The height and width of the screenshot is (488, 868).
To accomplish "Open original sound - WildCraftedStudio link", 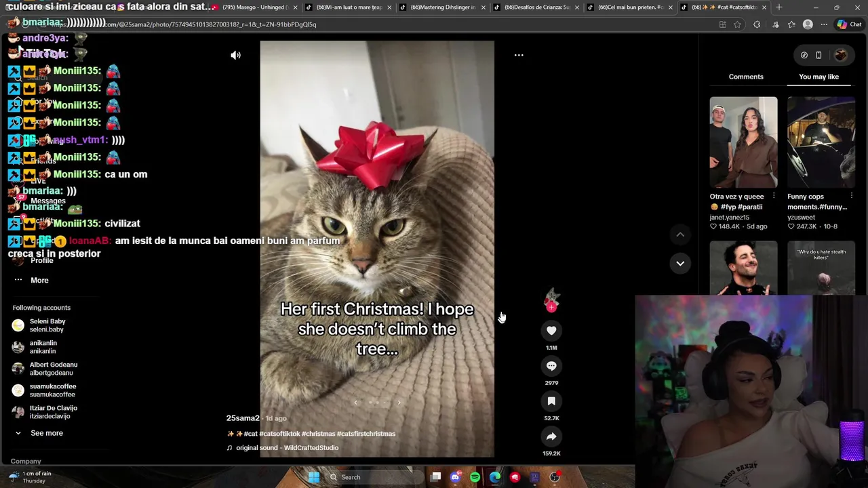I will tap(287, 448).
